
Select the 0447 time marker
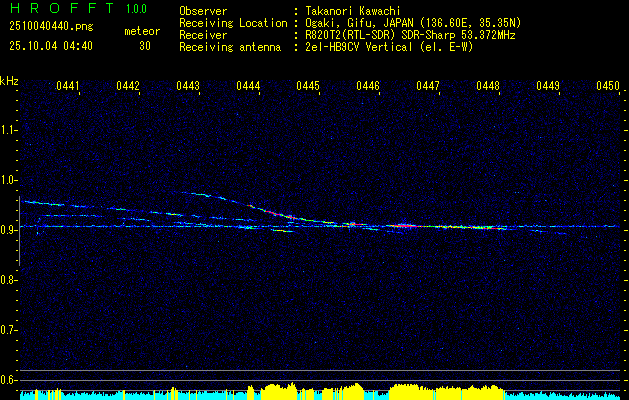(x=428, y=87)
